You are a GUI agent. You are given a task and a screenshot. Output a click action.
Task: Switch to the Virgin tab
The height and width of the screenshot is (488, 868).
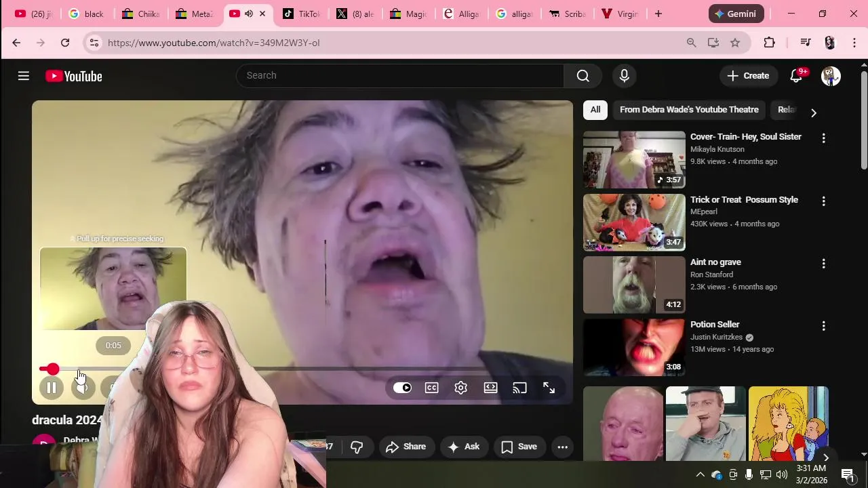pyautogui.click(x=620, y=14)
